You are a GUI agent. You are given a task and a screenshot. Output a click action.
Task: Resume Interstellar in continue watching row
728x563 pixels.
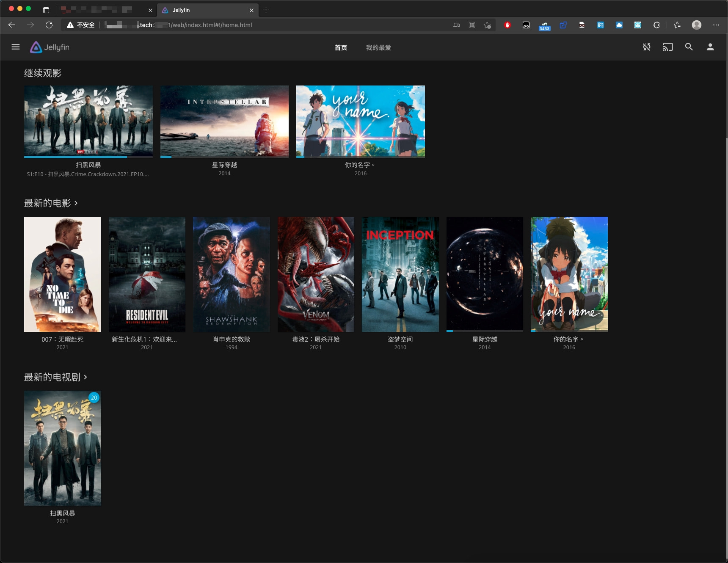click(224, 121)
